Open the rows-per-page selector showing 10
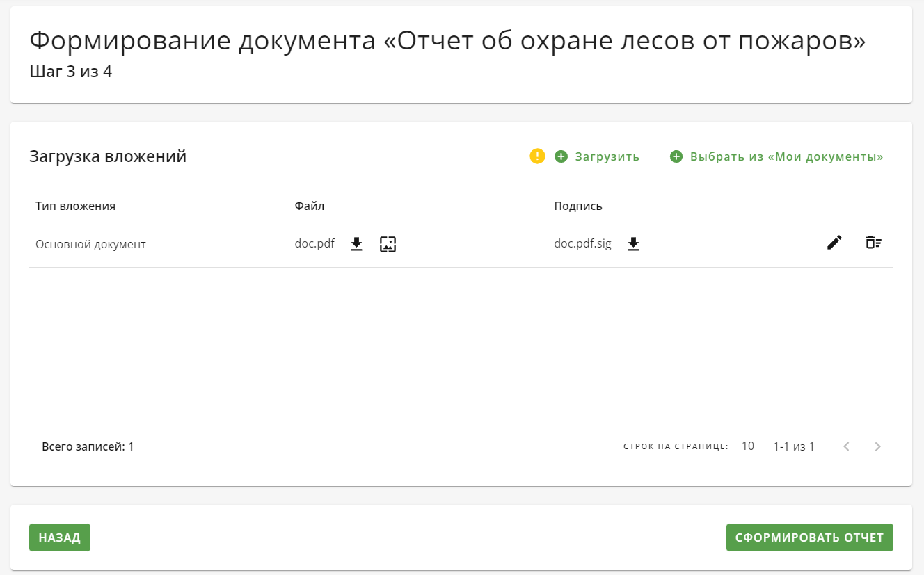 (x=748, y=446)
